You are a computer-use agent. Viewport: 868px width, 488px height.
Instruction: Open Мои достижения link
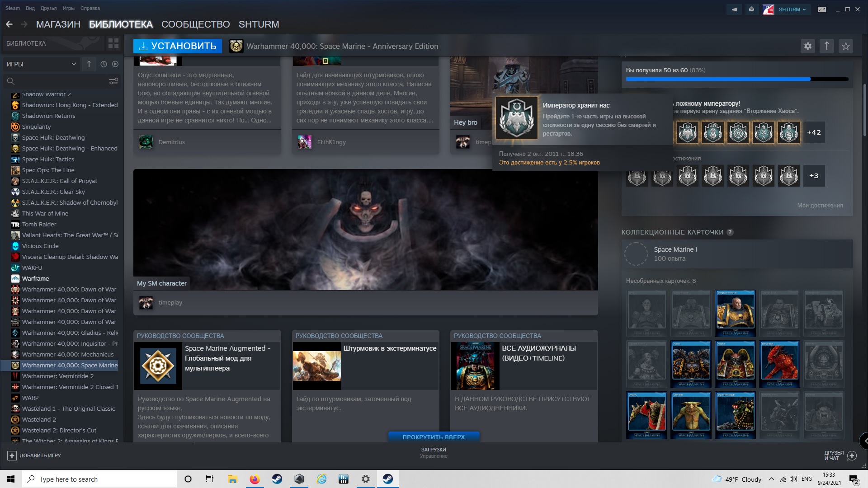point(820,205)
